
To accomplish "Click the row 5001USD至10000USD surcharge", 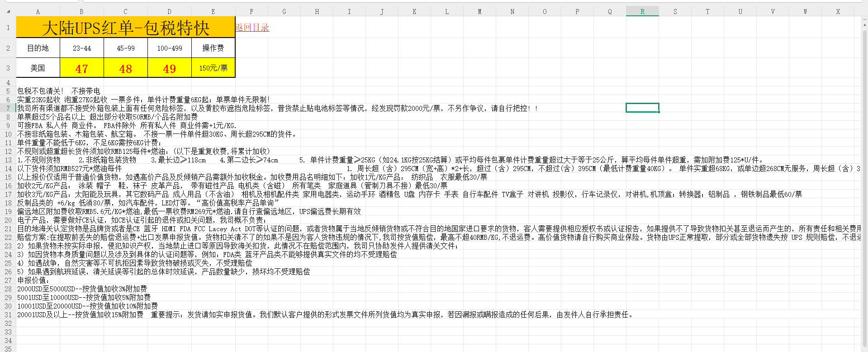I will (x=84, y=297).
